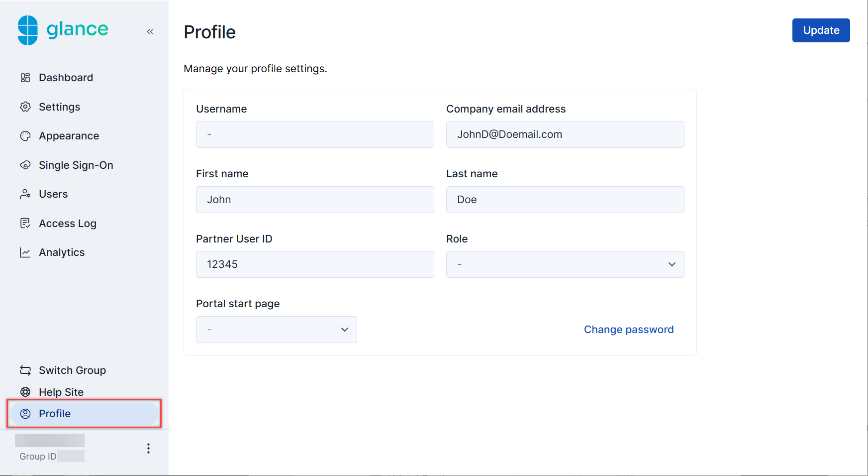Focus the Username input field
This screenshot has height=476, width=868.
(x=315, y=134)
